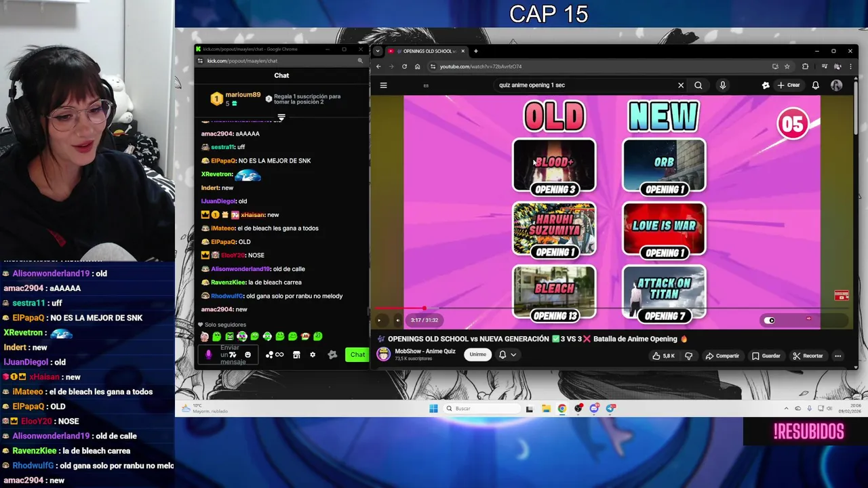The height and width of the screenshot is (488, 868).
Task: Open a new tab in the YouTube window
Action: [x=475, y=51]
